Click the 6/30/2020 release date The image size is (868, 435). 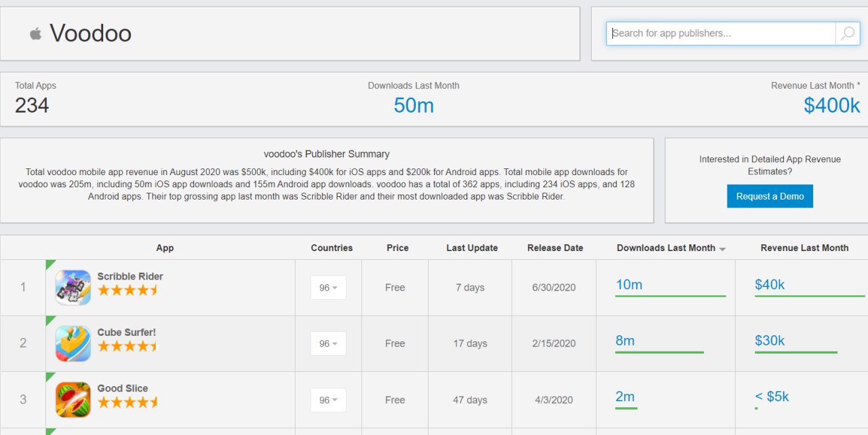click(554, 288)
